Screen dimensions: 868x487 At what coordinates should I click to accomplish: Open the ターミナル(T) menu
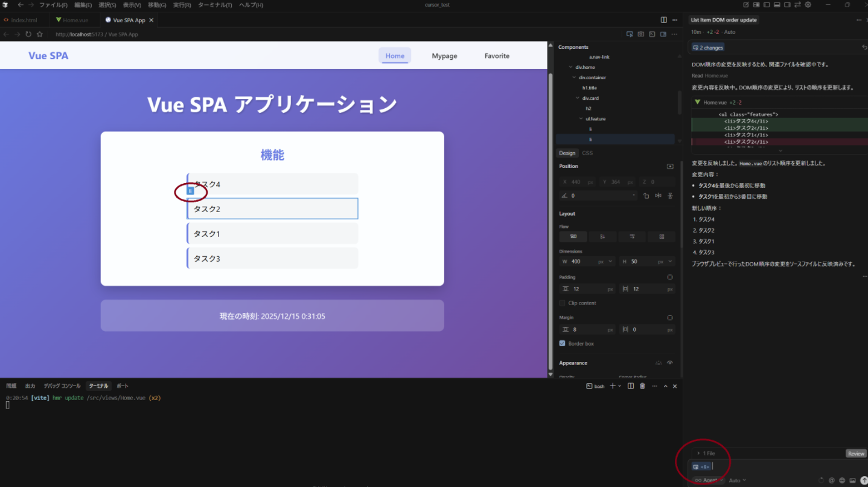tap(215, 5)
